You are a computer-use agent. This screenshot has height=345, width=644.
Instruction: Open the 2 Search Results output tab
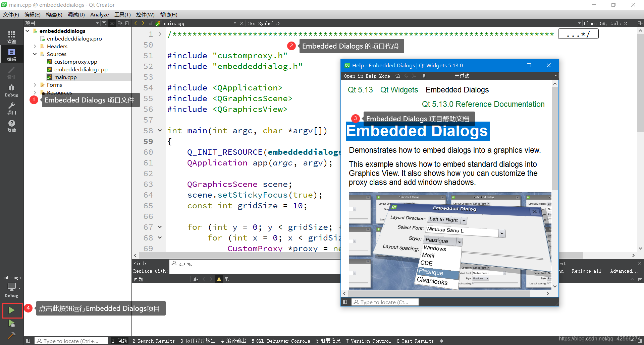click(x=154, y=341)
